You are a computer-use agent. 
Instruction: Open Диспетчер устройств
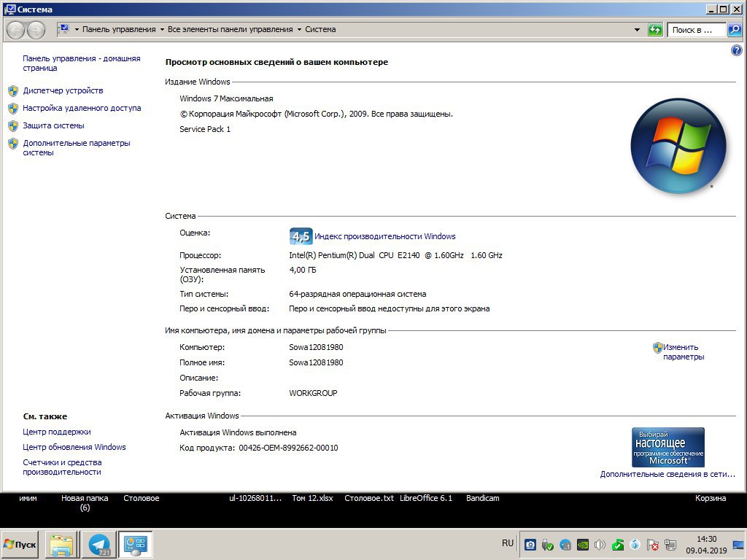pos(63,90)
